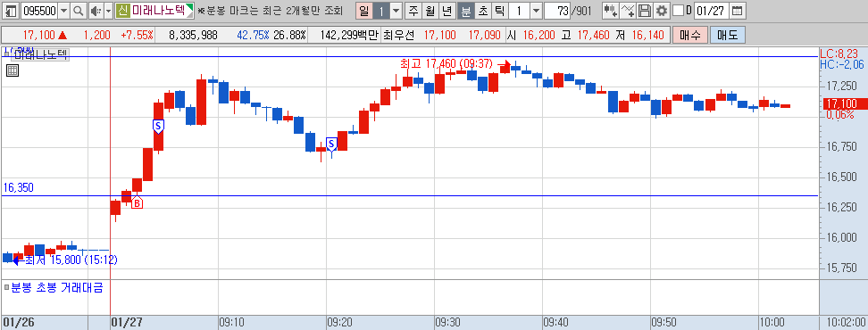Click the 최고 17,460 (09:37) label
The width and height of the screenshot is (868, 330).
447,63
